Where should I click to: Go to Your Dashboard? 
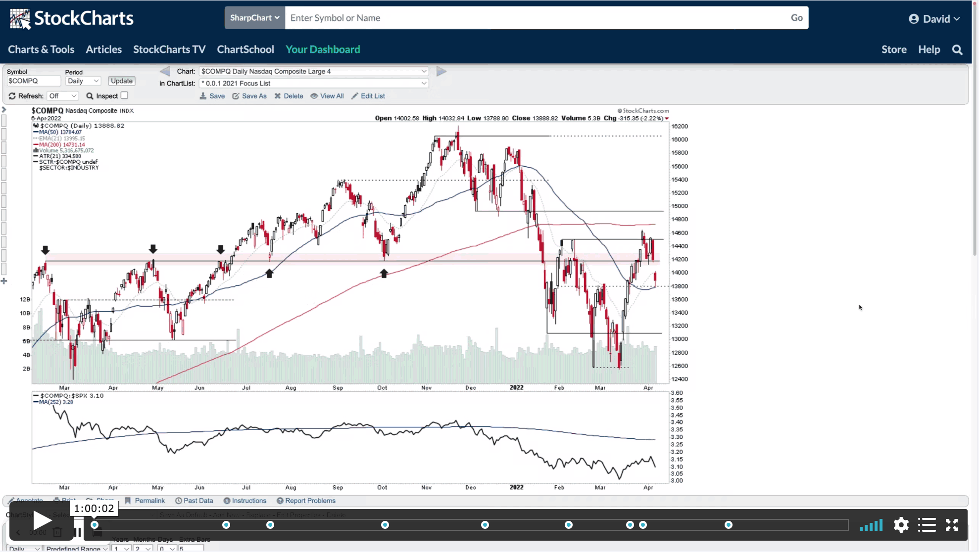(323, 49)
